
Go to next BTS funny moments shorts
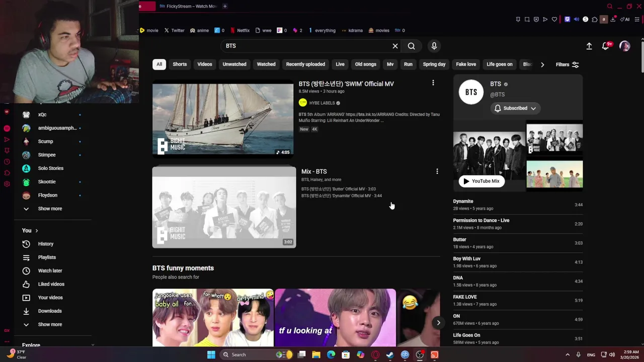coord(438,323)
